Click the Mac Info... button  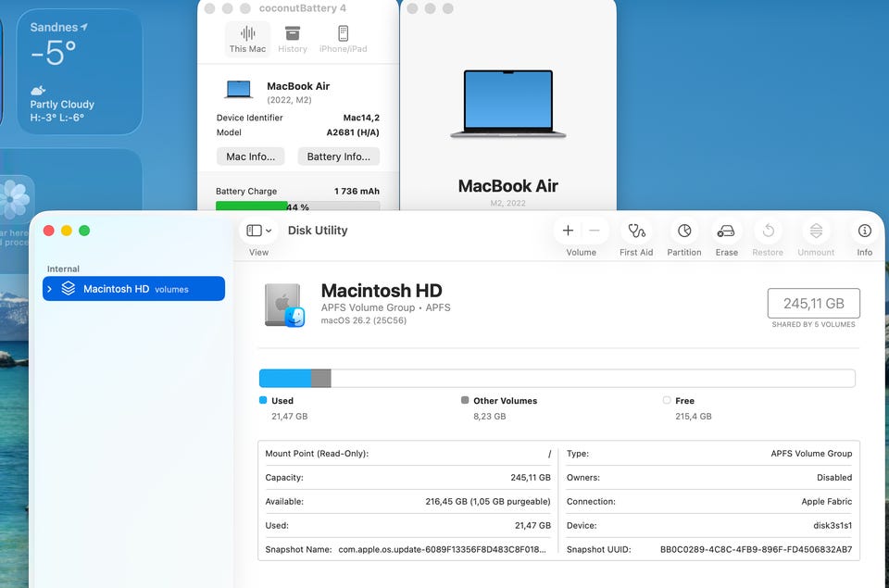251,156
